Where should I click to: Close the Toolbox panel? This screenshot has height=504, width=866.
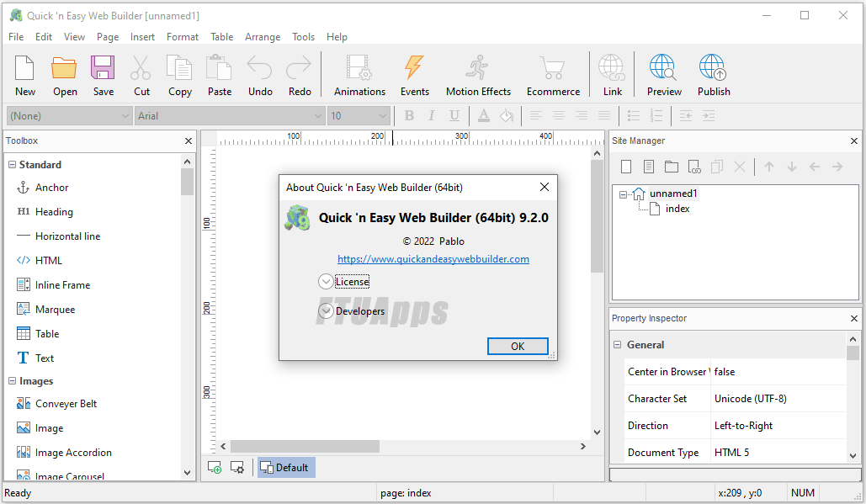[x=189, y=141]
